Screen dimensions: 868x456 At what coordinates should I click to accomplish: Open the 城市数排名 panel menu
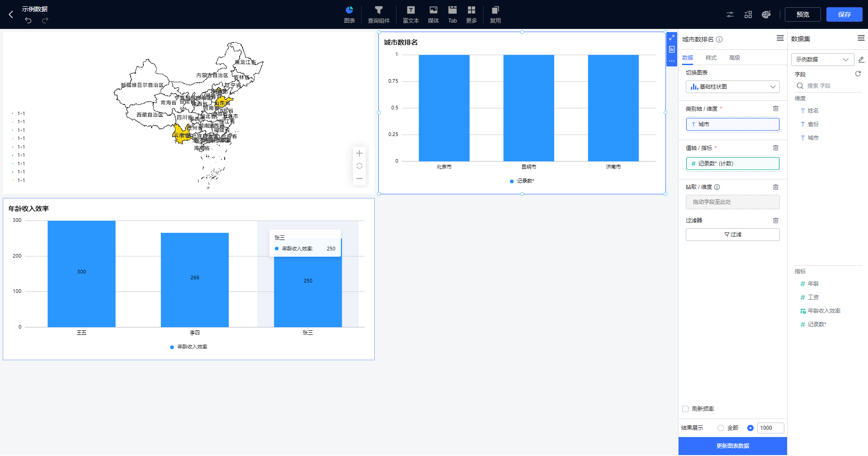pyautogui.click(x=780, y=38)
